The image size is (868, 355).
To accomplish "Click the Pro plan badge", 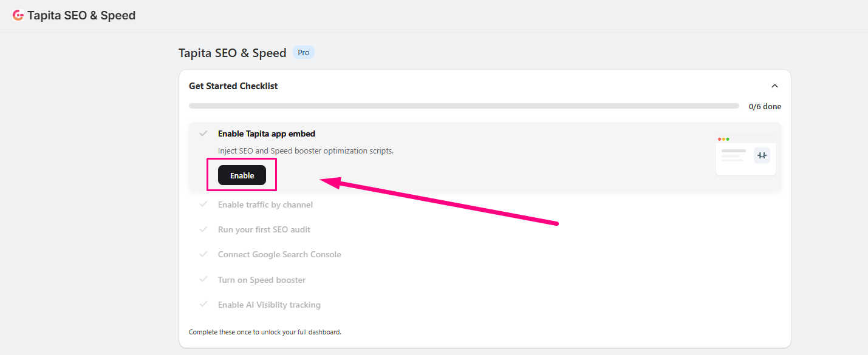I will tap(304, 53).
